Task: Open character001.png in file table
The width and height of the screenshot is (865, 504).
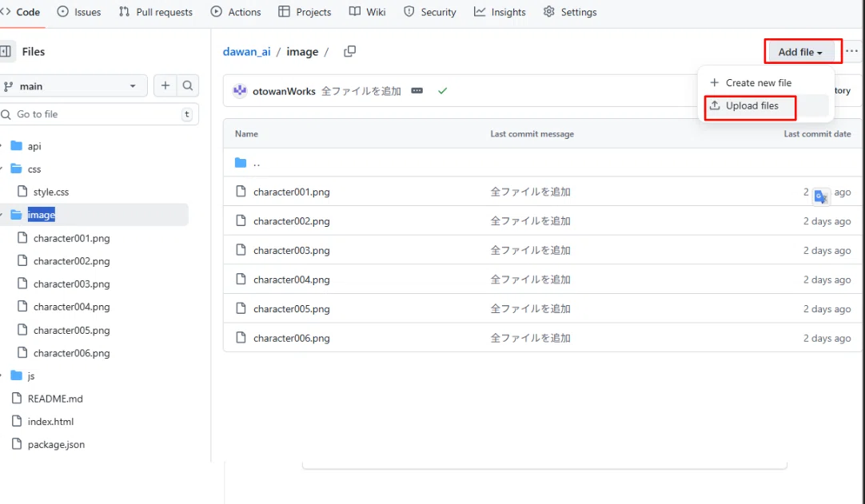Action: 291,192
